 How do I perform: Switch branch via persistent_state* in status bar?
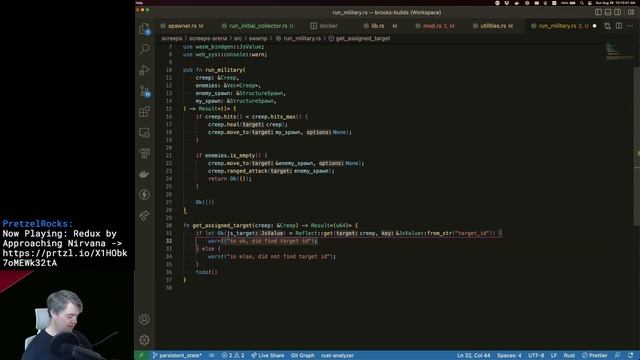tap(177, 356)
